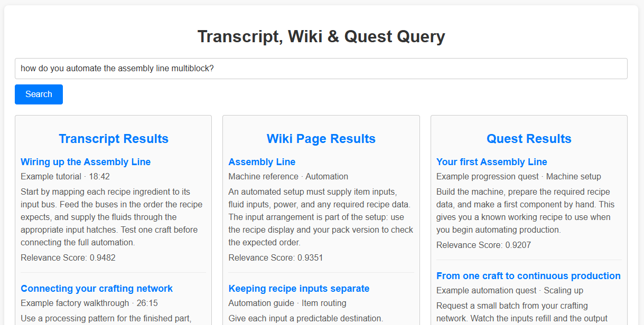Viewport: 644px width, 325px height.
Task: Click 'Example progression quest · Machine setup' metadata
Action: (519, 177)
